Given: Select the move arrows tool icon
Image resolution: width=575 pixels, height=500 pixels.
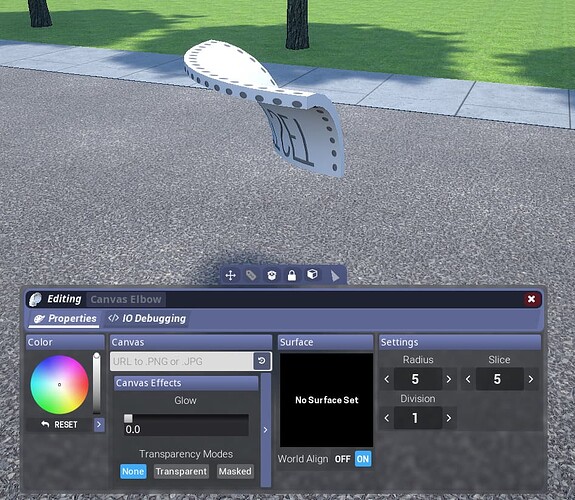Looking at the screenshot, I should click(230, 275).
